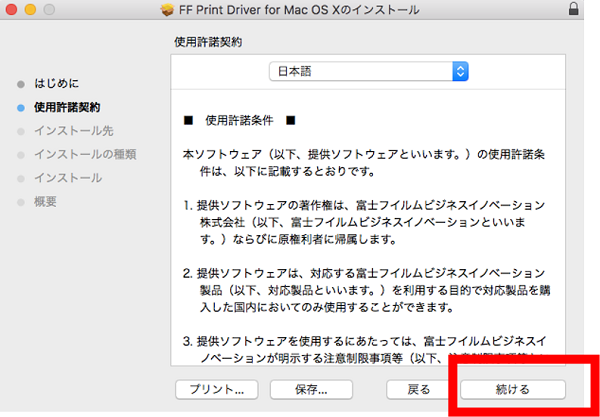Screen dimensions: 600x417
Task: Click the package icon in title bar
Action: click(x=167, y=10)
